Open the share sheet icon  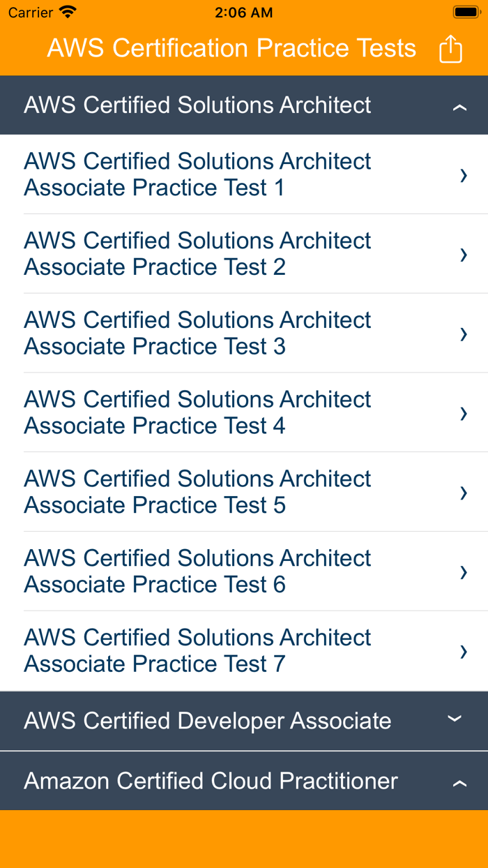[x=450, y=48]
